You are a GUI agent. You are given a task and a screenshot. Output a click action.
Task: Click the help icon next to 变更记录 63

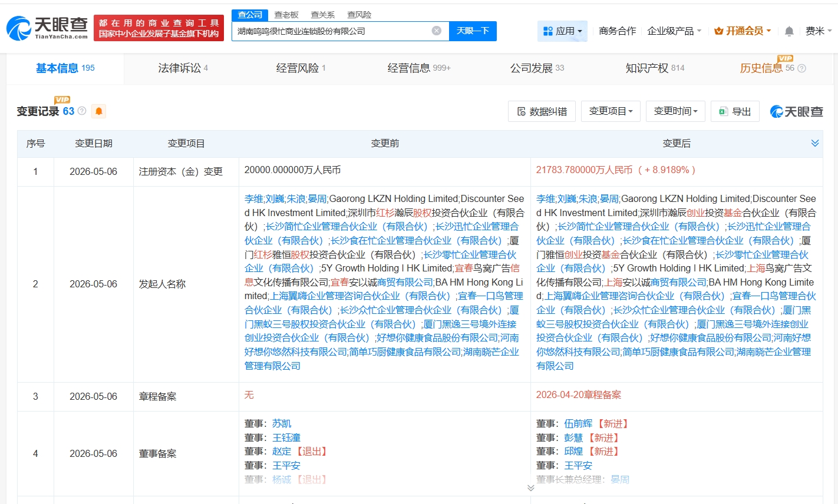click(x=82, y=111)
